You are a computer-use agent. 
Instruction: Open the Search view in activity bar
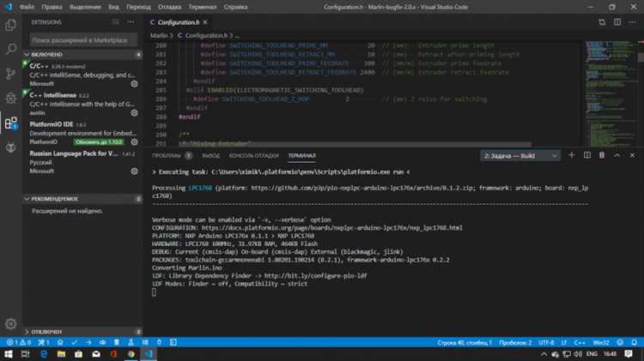pyautogui.click(x=10, y=49)
